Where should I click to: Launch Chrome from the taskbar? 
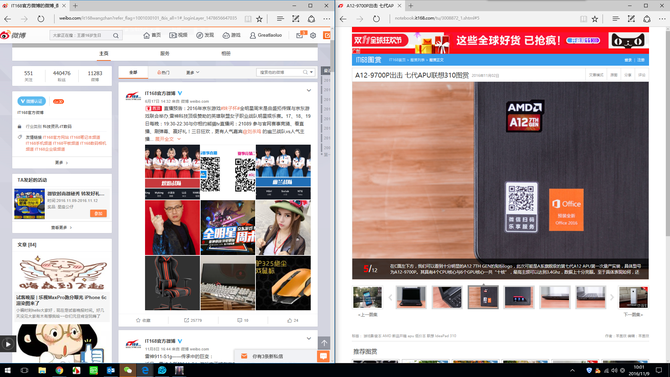point(59,370)
